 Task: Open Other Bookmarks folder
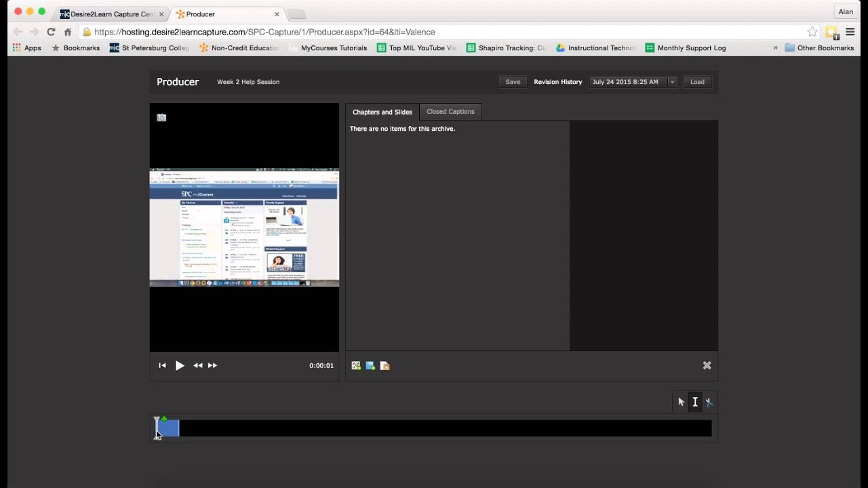[x=819, y=48]
